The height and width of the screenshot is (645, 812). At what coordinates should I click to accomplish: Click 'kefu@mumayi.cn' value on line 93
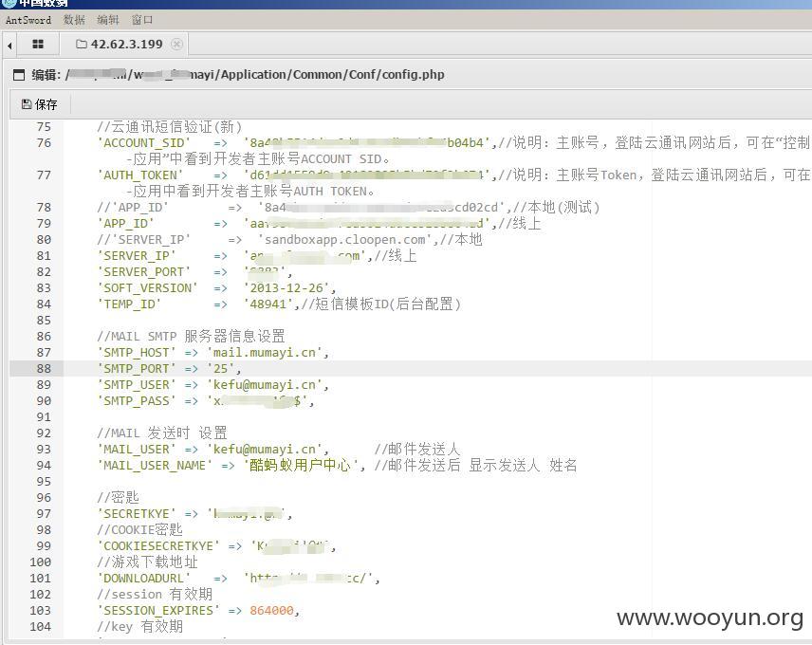265,450
